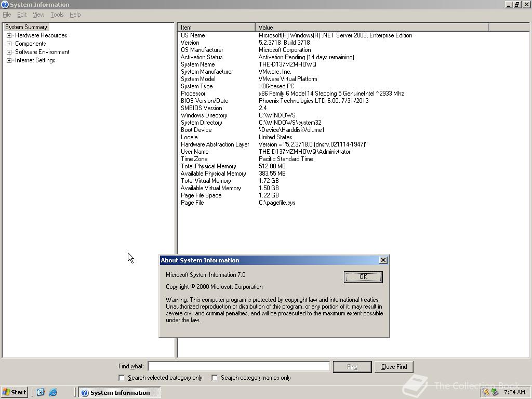Open the Help menu
The image size is (532, 399).
[75, 15]
